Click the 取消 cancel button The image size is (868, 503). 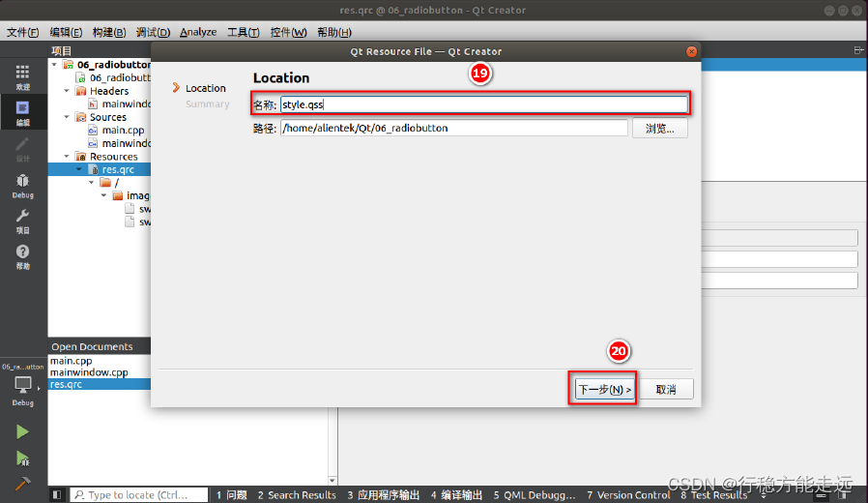point(666,390)
